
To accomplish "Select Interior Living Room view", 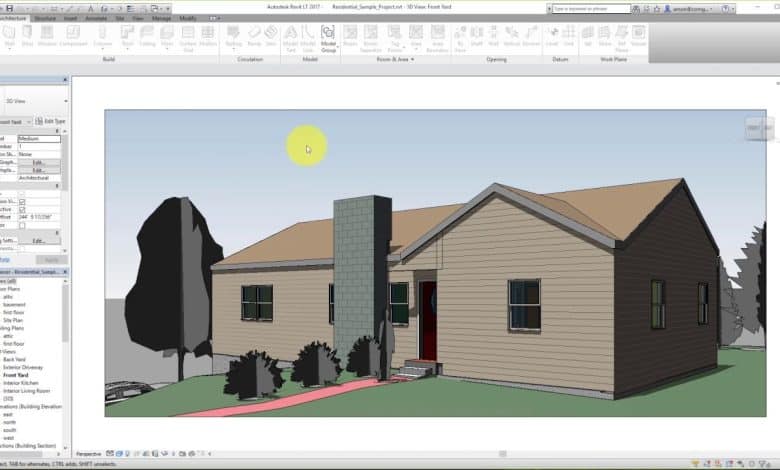I will 26,391.
